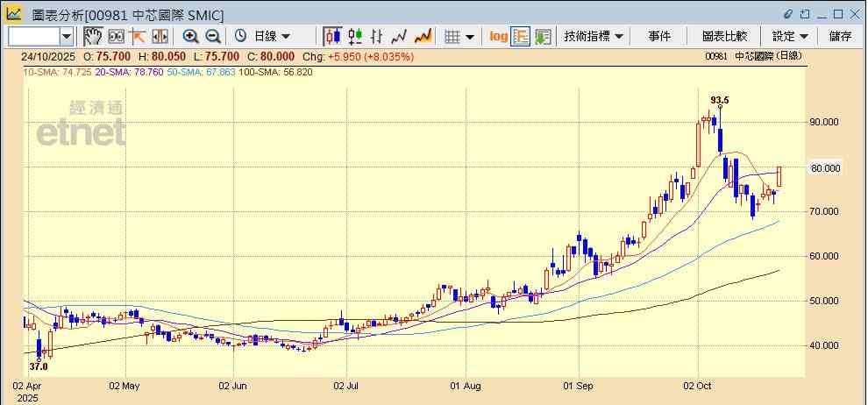Click the zoom in magnifier icon
This screenshot has width=868, height=405.
coord(190,36)
